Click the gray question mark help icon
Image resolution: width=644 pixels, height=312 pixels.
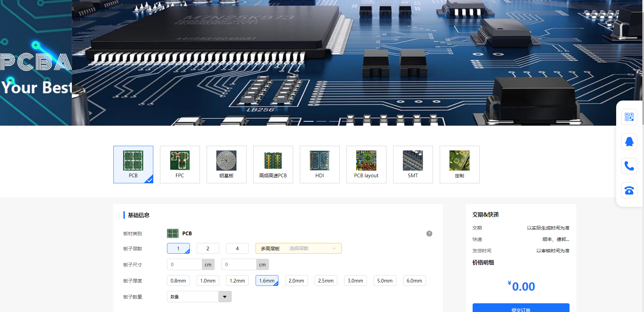[x=429, y=234]
